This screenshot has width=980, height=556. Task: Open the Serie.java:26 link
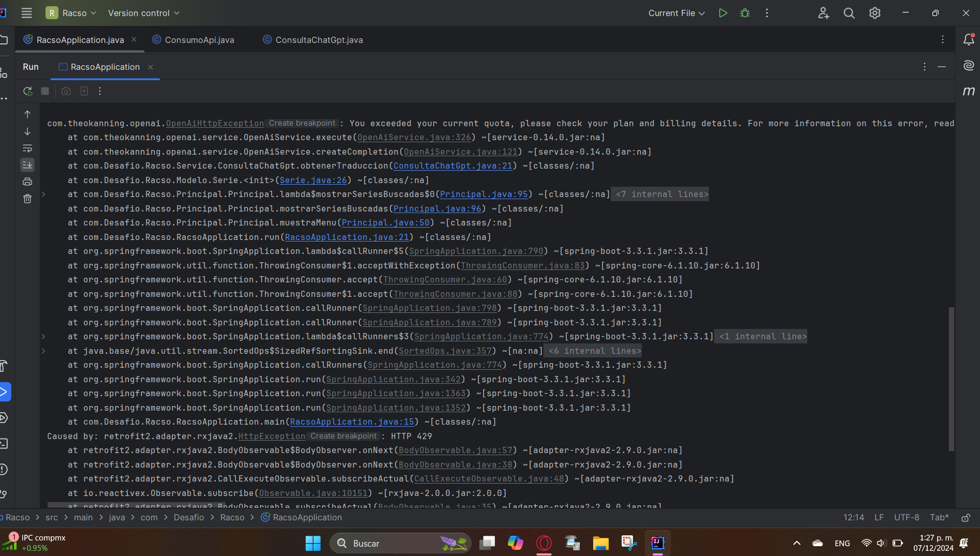point(313,181)
